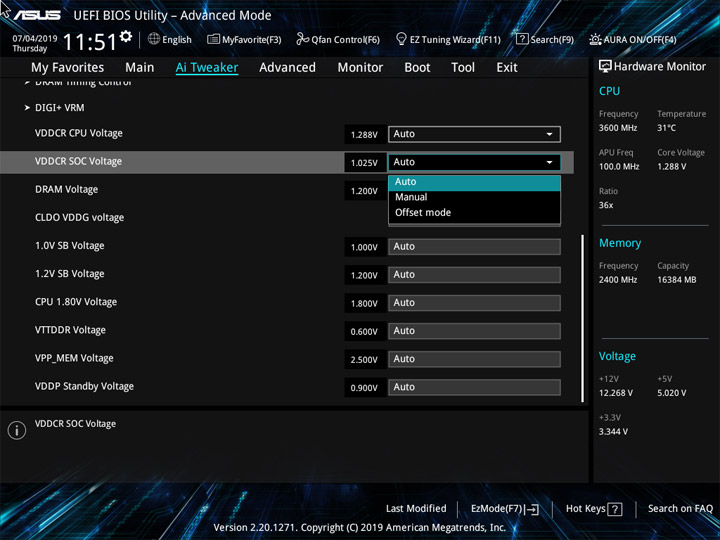Viewport: 720px width, 540px height.
Task: Click VDDP Standby Voltage Auto field
Action: [x=474, y=387]
